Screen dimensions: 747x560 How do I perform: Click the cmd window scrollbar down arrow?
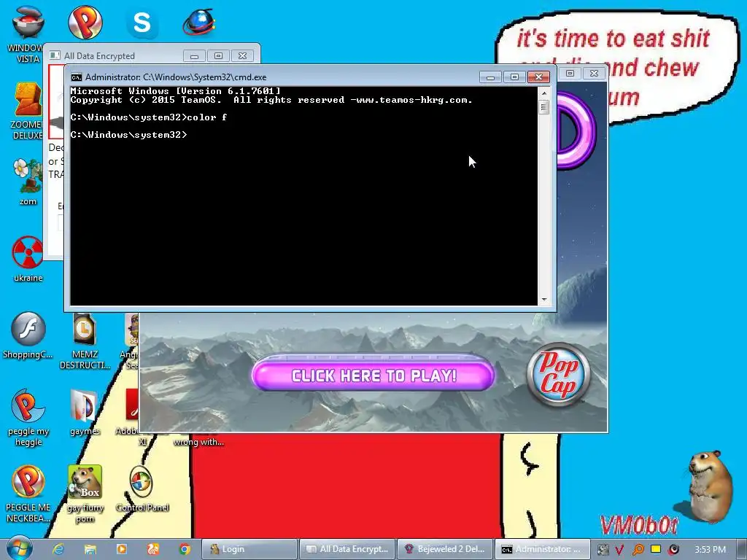pyautogui.click(x=543, y=300)
